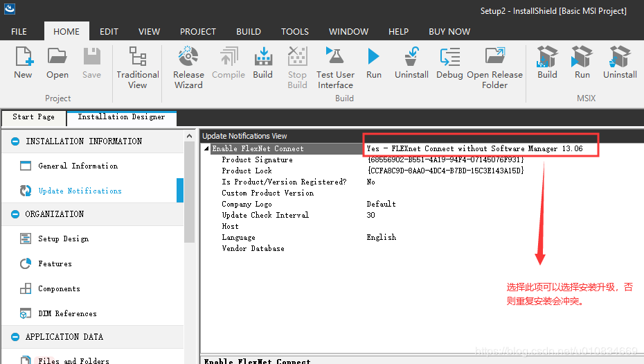Image resolution: width=644 pixels, height=364 pixels.
Task: Click the sidebar vertical scrollbar thumb
Action: click(189, 192)
